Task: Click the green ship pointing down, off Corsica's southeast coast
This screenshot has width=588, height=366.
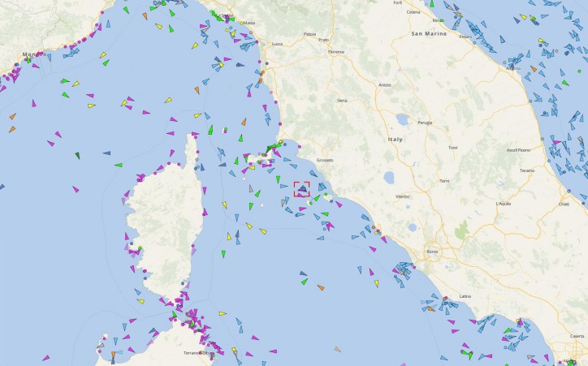Action: [x=223, y=254]
